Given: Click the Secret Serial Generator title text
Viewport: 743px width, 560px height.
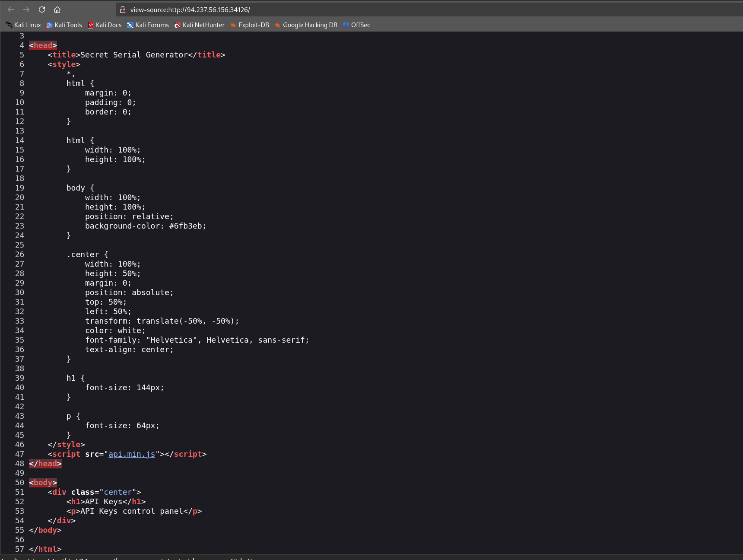Looking at the screenshot, I should coord(134,55).
